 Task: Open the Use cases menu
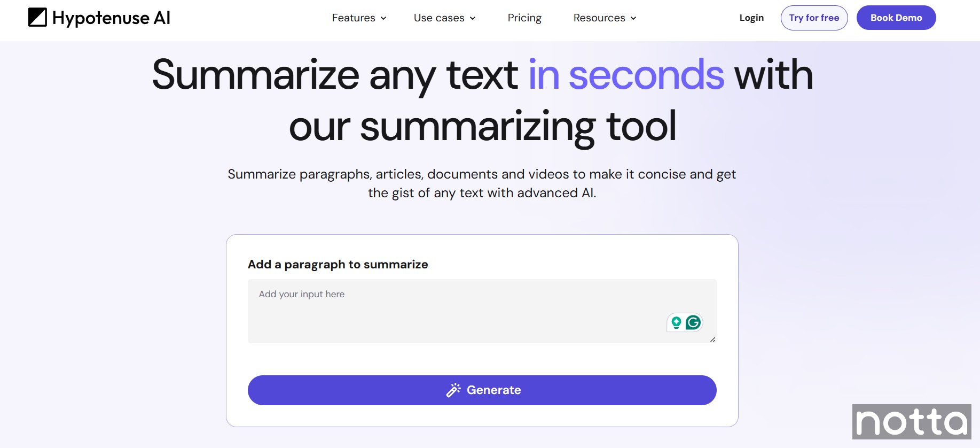click(x=439, y=18)
